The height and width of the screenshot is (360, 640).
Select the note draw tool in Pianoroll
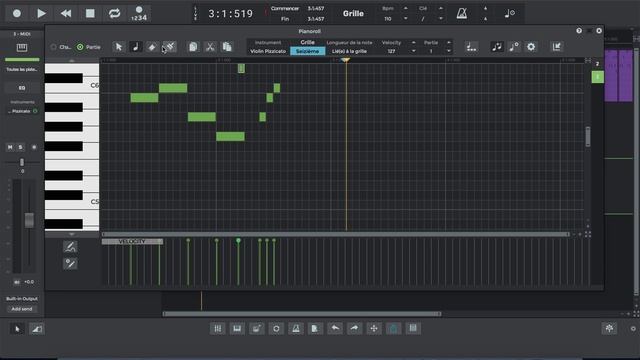click(x=136, y=47)
